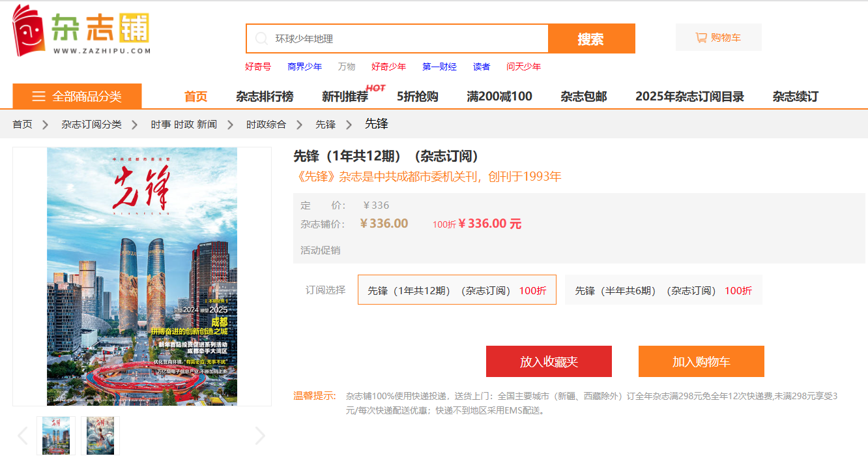Click the breadcrumb arrow after 首页
Viewport: 868px width, 469px height.
point(44,124)
